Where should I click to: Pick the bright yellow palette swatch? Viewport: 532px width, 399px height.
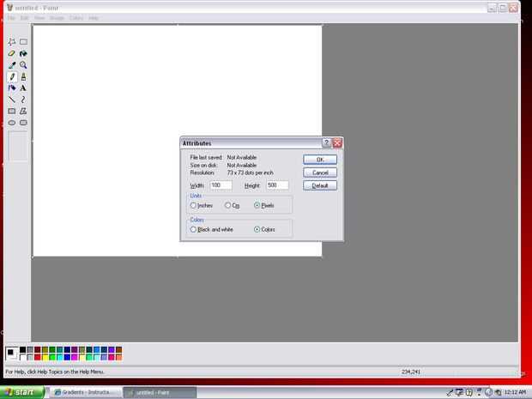pyautogui.click(x=45, y=357)
